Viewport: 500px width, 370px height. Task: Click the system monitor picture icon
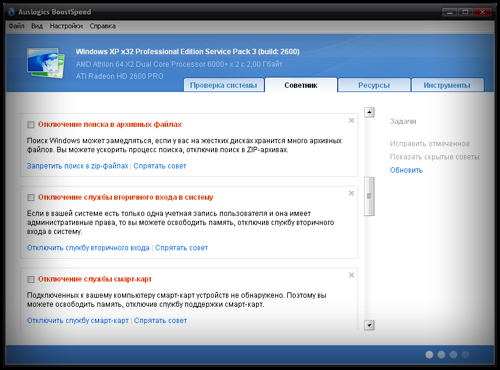46,63
